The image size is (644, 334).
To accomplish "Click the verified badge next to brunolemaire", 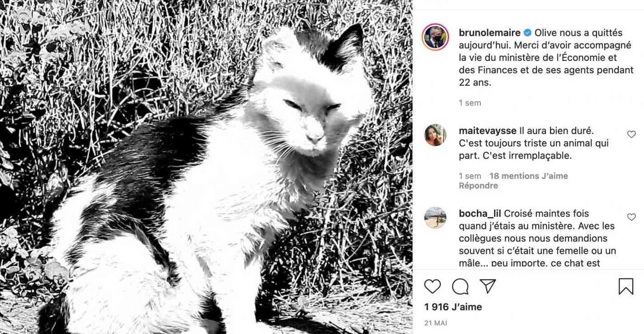I will click(x=527, y=32).
